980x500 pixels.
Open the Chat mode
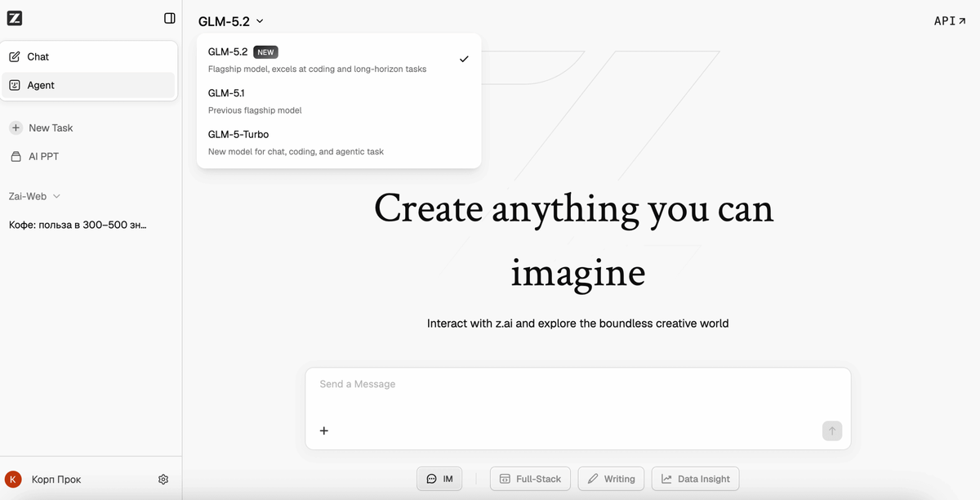point(89,56)
